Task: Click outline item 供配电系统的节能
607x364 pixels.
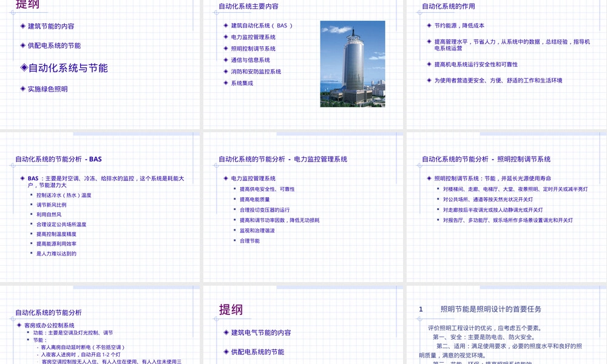Action: point(54,45)
